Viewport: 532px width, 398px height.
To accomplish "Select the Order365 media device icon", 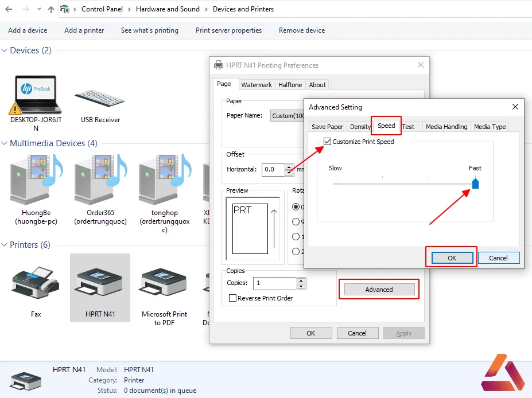I will coord(100,180).
